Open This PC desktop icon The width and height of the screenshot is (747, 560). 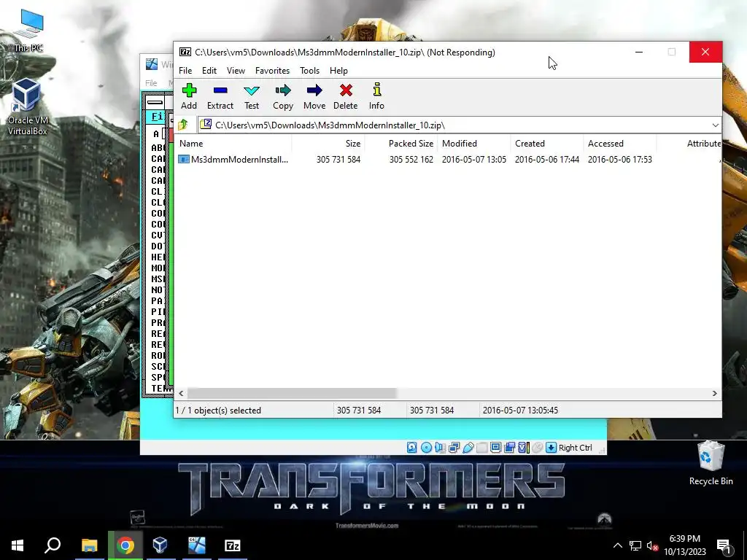click(x=28, y=31)
